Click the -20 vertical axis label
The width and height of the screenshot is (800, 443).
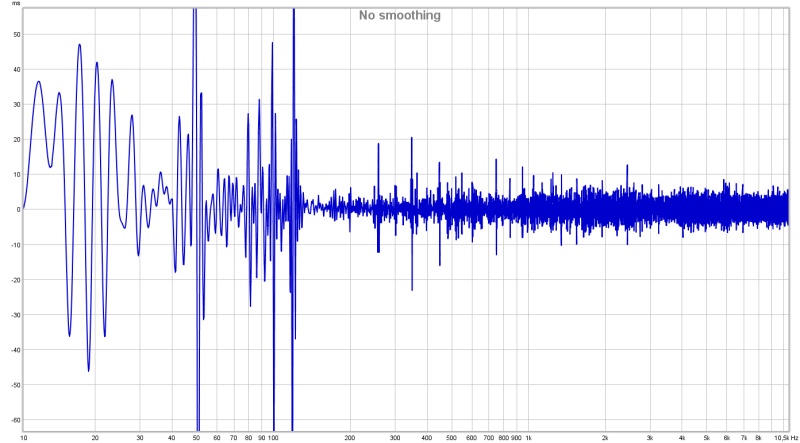[x=16, y=280]
